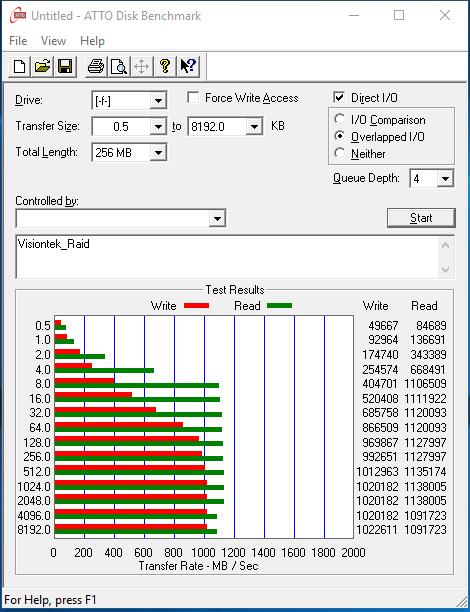
Task: Click the New document toolbar icon
Action: point(20,66)
